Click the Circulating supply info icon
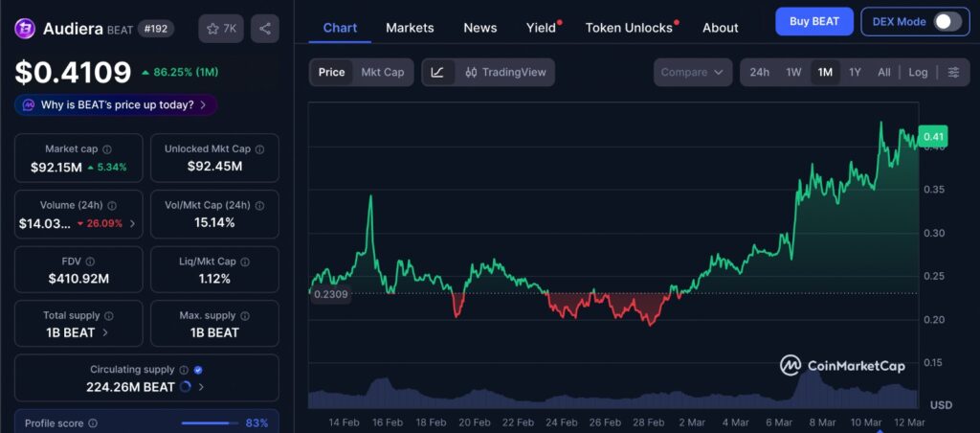The image size is (980, 433). coord(184,370)
